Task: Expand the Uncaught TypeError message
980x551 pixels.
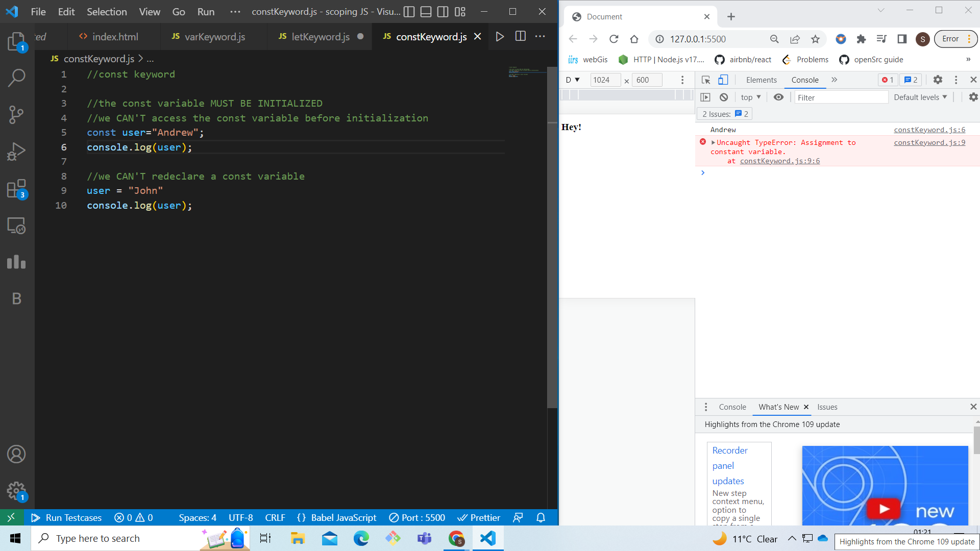Action: [x=713, y=142]
